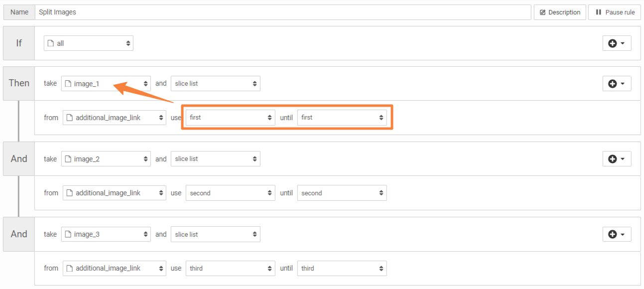The height and width of the screenshot is (289, 644).
Task: Open the 'first' use dropdown
Action: [229, 118]
